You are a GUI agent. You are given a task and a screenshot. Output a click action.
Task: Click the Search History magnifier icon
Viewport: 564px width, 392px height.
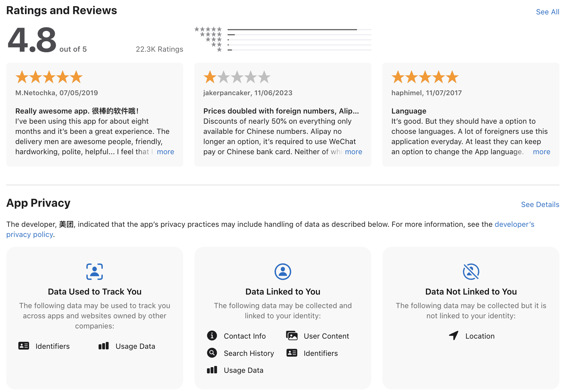(212, 353)
